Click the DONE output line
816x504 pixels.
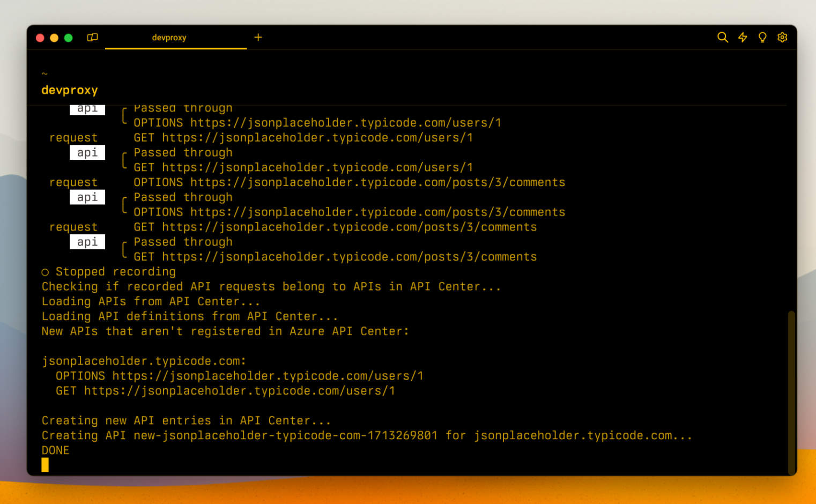[x=55, y=450]
